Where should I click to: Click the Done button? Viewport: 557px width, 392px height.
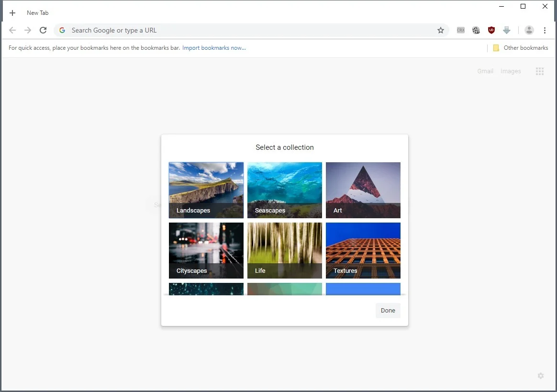click(x=388, y=311)
